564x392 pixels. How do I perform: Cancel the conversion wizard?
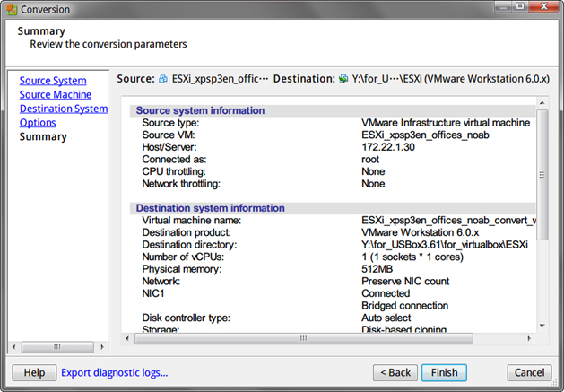click(x=529, y=372)
